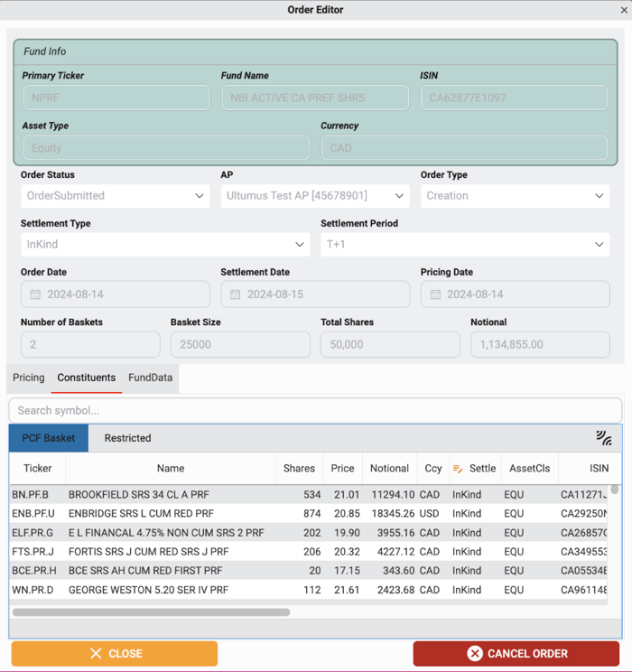Select the PCF Basket tab
Image resolution: width=632 pixels, height=672 pixels.
pos(49,438)
